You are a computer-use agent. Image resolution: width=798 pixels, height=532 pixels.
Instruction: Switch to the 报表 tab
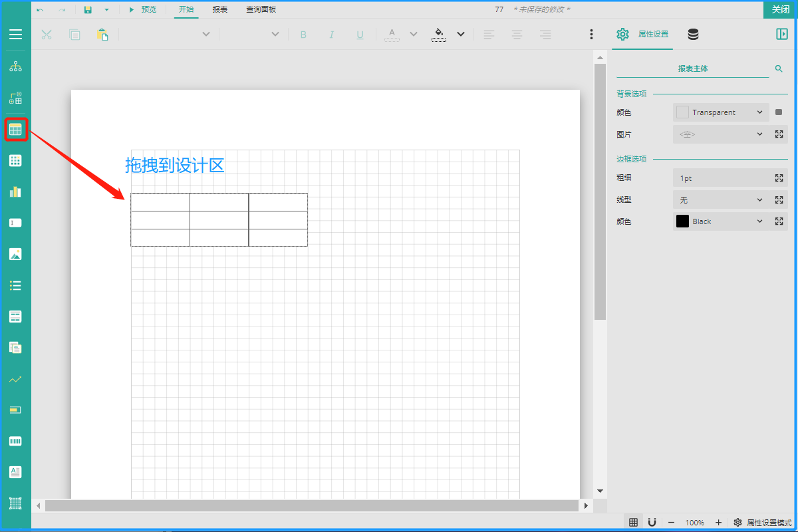pyautogui.click(x=220, y=9)
